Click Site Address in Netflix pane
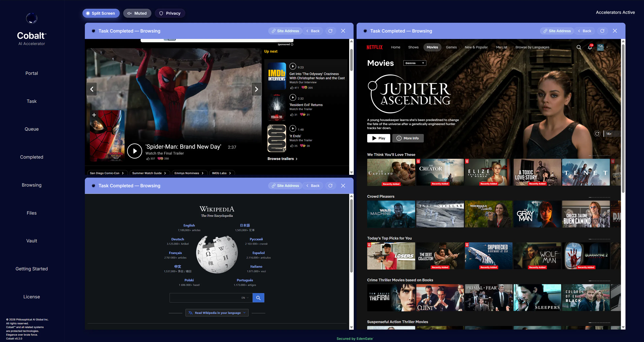 [557, 31]
